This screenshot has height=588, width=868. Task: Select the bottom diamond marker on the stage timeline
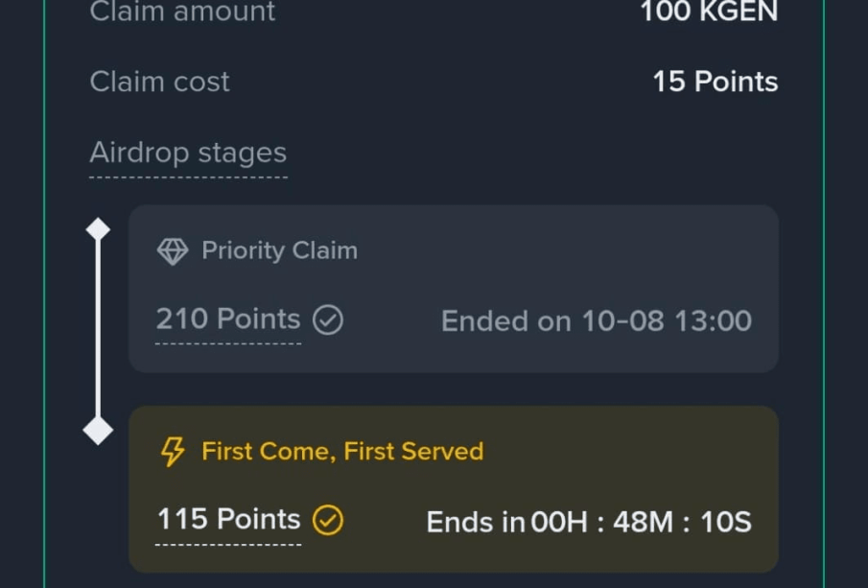point(98,431)
